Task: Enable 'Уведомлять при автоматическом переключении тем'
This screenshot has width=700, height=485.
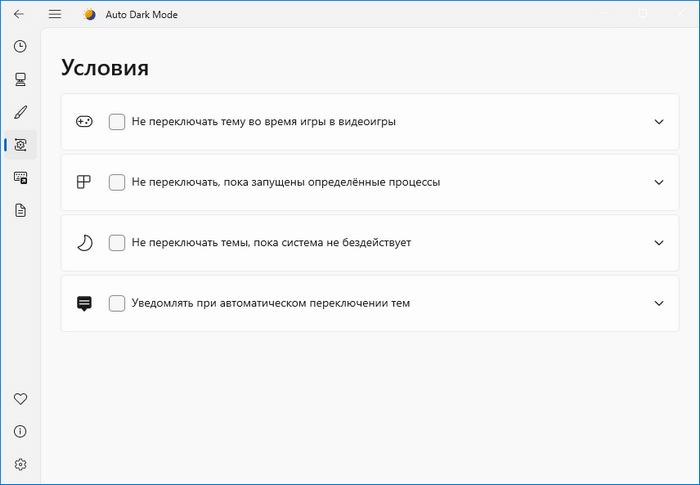Action: coord(117,303)
